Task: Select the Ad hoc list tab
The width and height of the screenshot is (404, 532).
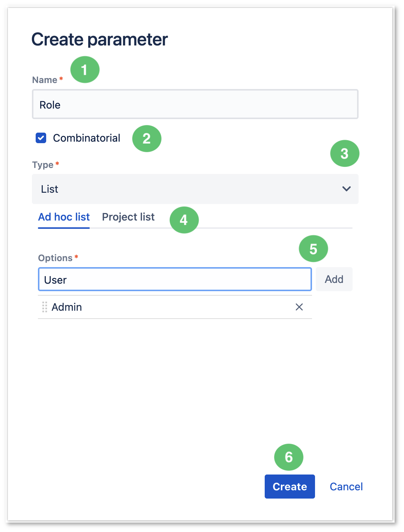Action: click(x=64, y=217)
